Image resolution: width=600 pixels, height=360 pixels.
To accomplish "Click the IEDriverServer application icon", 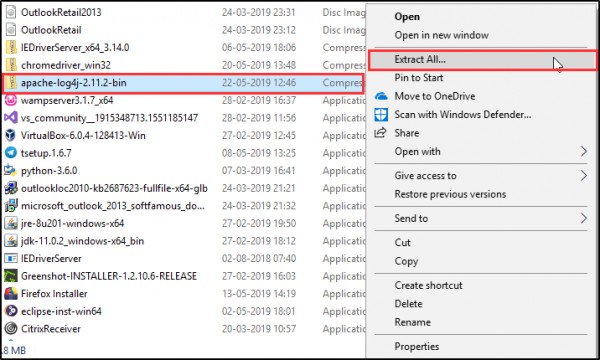I will pyautogui.click(x=11, y=259).
